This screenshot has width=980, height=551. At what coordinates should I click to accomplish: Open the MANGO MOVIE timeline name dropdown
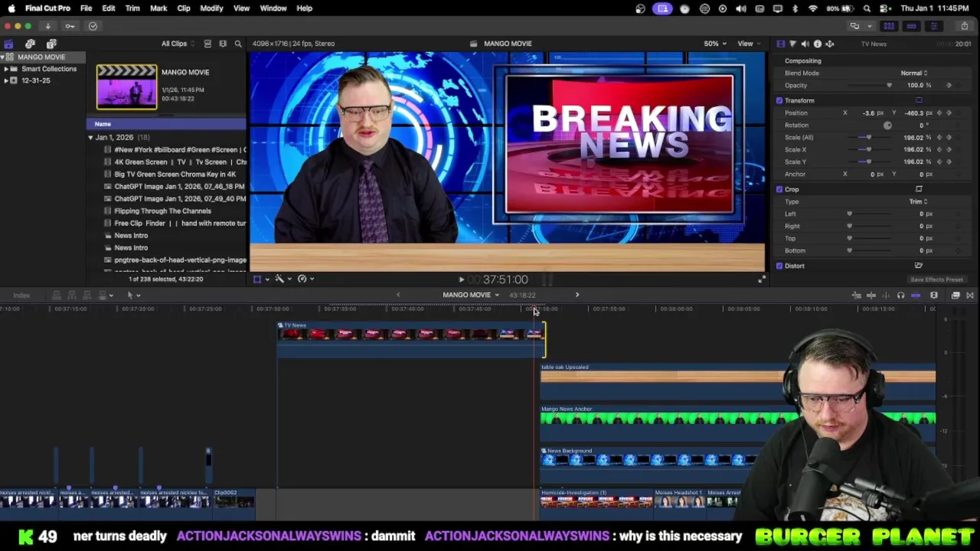click(470, 295)
